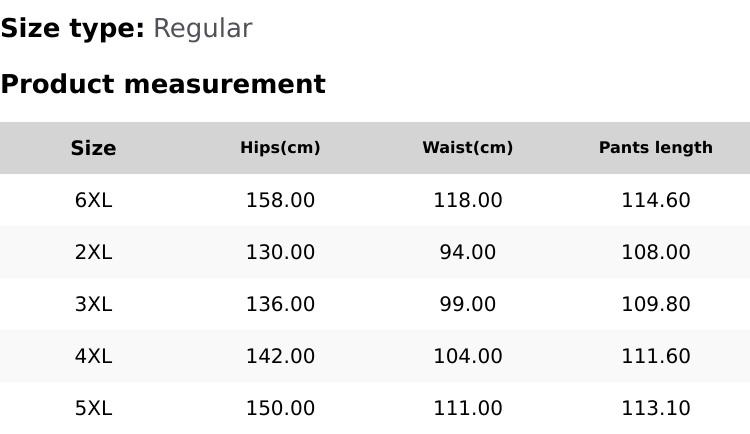Click the 2XL size cell
The height and width of the screenshot is (434, 750).
click(x=93, y=252)
